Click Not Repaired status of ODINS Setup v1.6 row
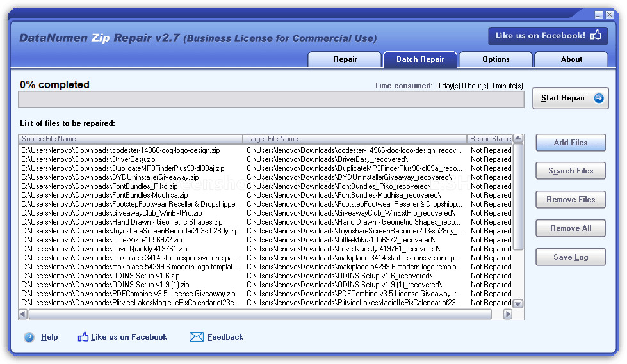The height and width of the screenshot is (364, 627). (x=491, y=276)
